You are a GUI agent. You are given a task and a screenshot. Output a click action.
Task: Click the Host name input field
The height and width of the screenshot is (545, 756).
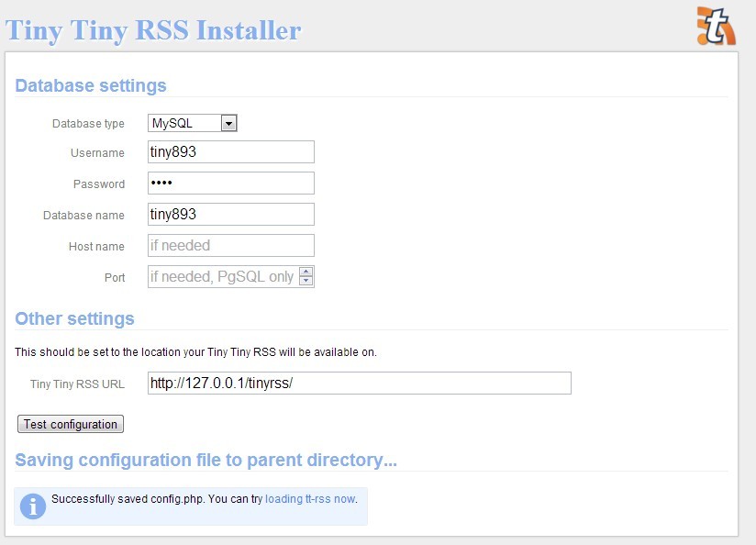[230, 245]
